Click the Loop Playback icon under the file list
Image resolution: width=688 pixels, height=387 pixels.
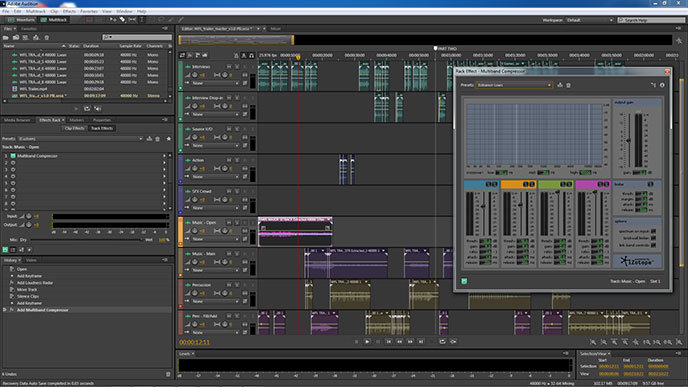click(x=87, y=108)
